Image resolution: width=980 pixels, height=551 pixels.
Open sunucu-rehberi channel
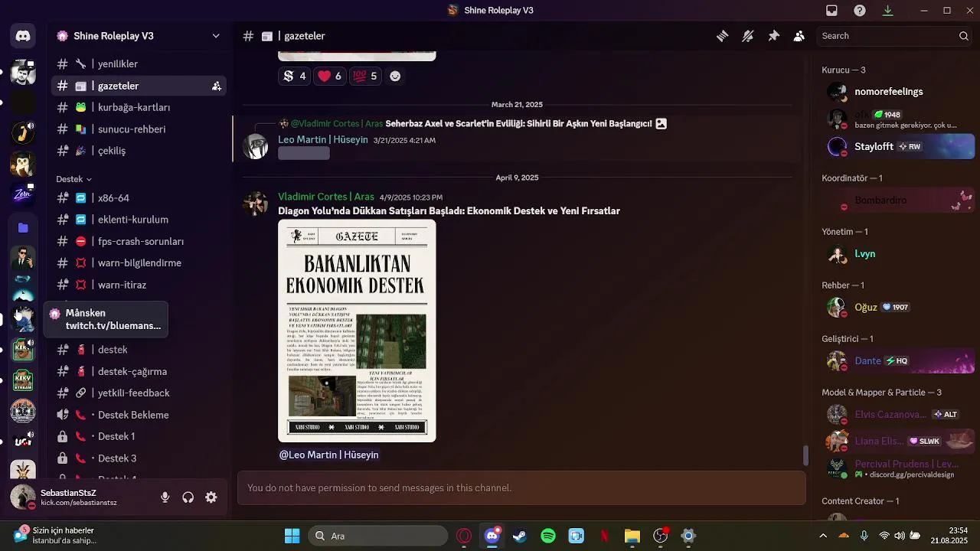139,129
